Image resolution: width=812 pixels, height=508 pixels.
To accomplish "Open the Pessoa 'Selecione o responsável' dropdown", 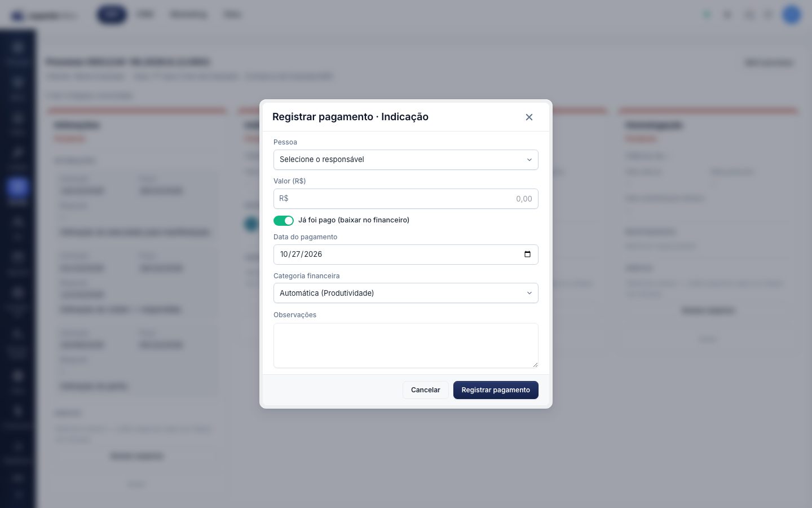I will point(406,160).
